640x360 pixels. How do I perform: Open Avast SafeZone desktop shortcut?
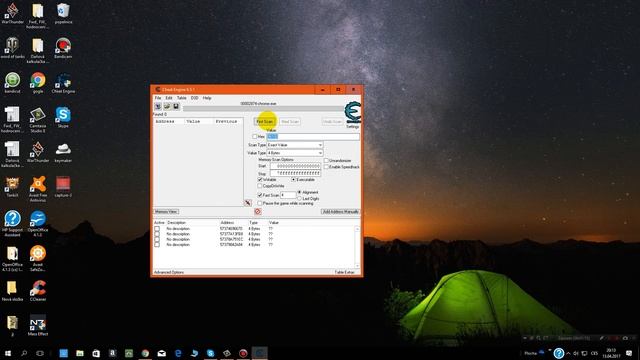click(38, 258)
